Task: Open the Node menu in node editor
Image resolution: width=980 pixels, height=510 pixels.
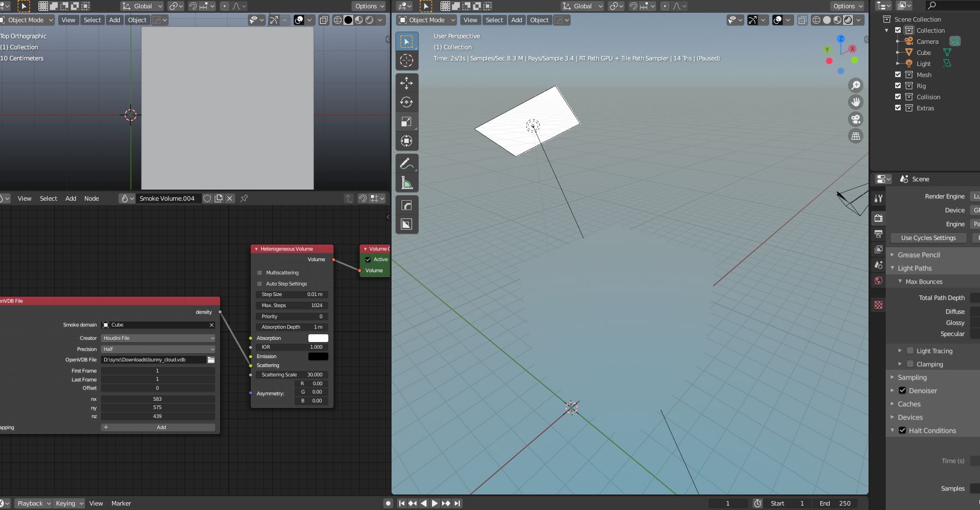Action: (x=92, y=198)
